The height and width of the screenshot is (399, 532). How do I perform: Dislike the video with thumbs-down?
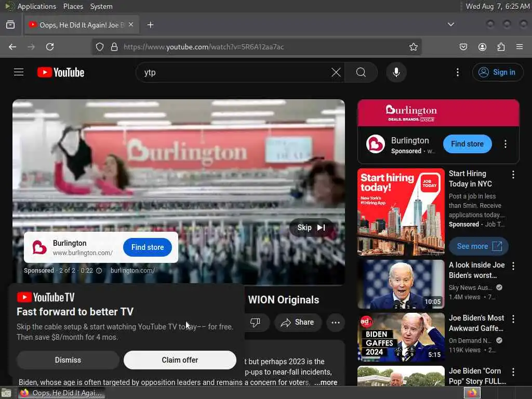(x=255, y=322)
